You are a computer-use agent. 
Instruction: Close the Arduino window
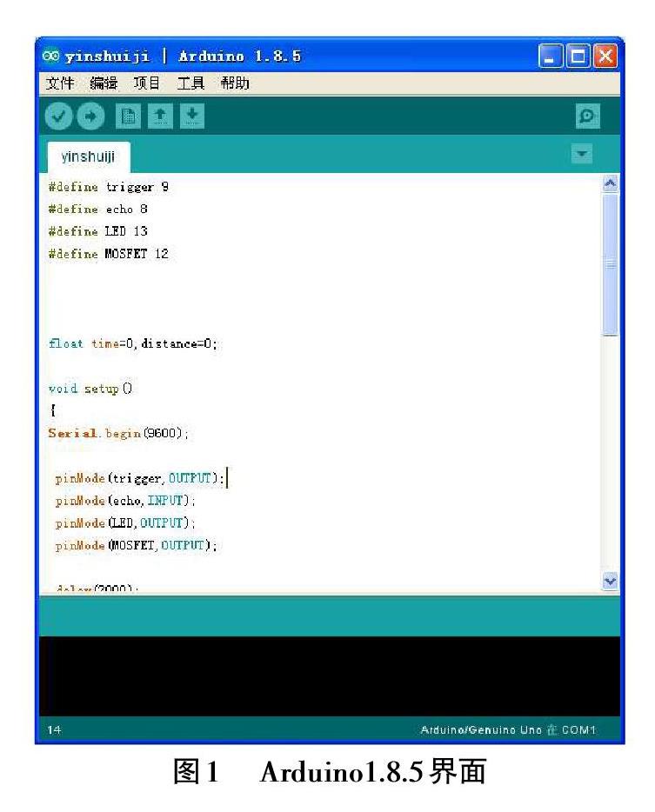[x=605, y=56]
